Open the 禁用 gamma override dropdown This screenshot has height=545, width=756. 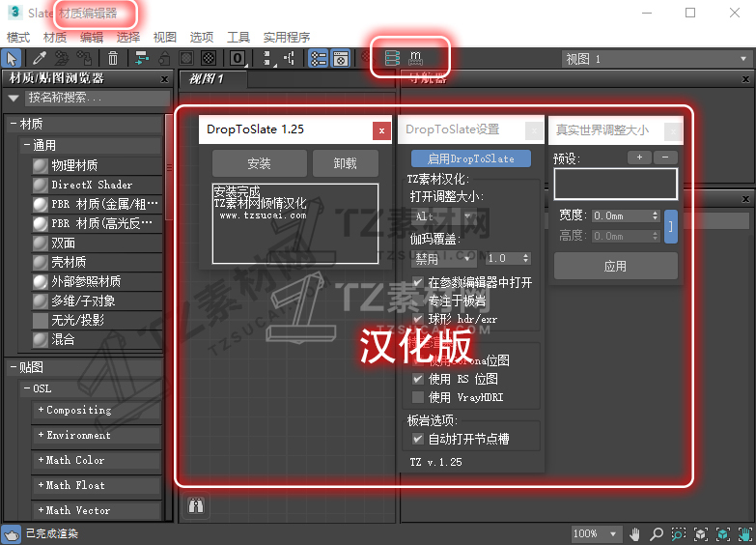(443, 259)
